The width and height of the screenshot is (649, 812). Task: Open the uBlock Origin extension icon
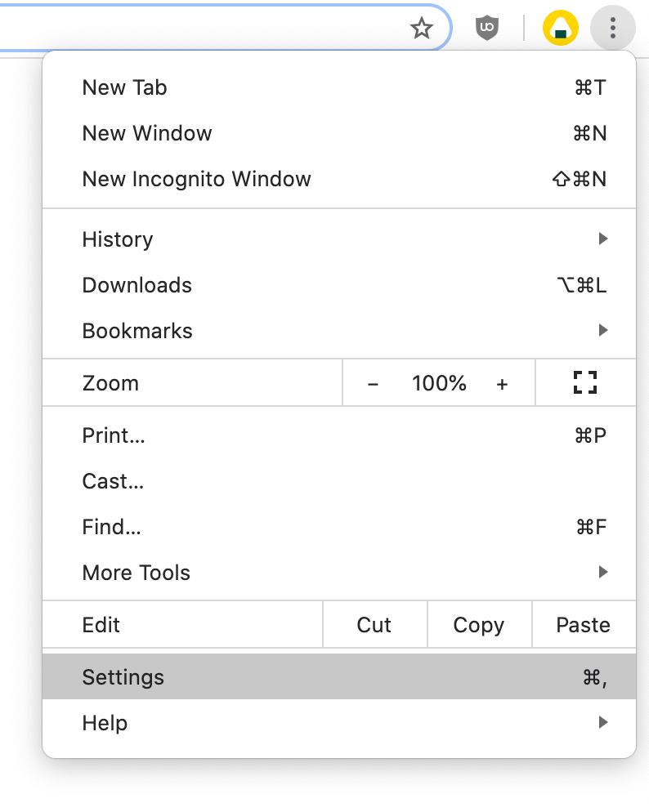click(487, 28)
